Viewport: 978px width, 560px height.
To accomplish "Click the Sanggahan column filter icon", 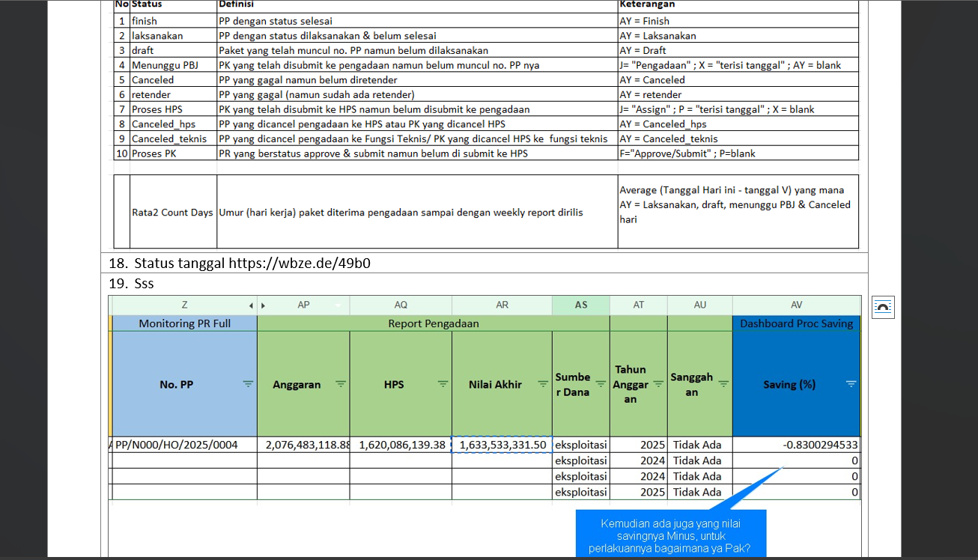I will pyautogui.click(x=723, y=384).
